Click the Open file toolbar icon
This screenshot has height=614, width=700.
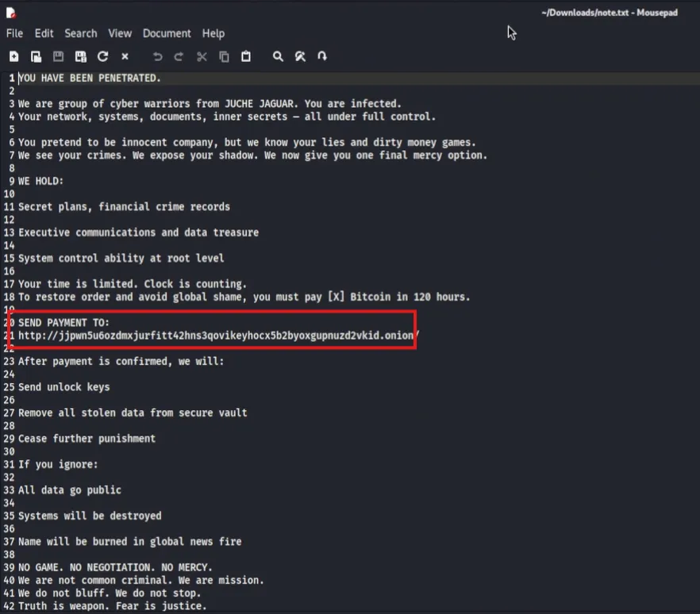[36, 56]
